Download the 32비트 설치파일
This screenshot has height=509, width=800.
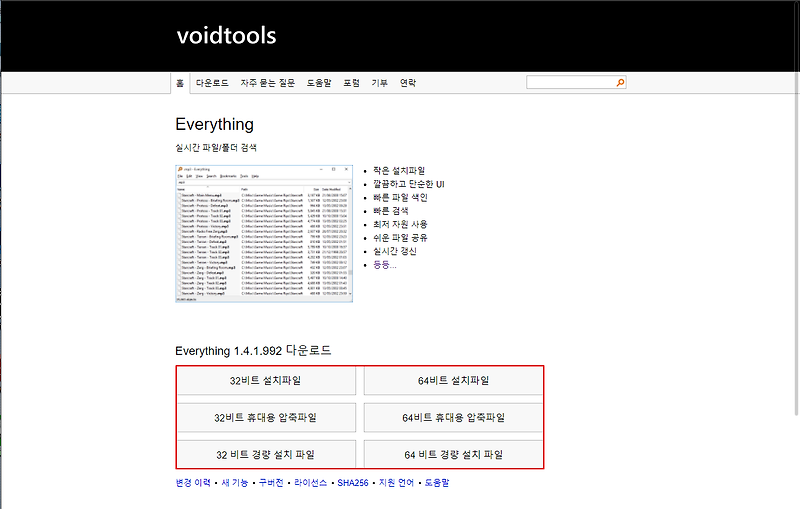pyautogui.click(x=266, y=380)
